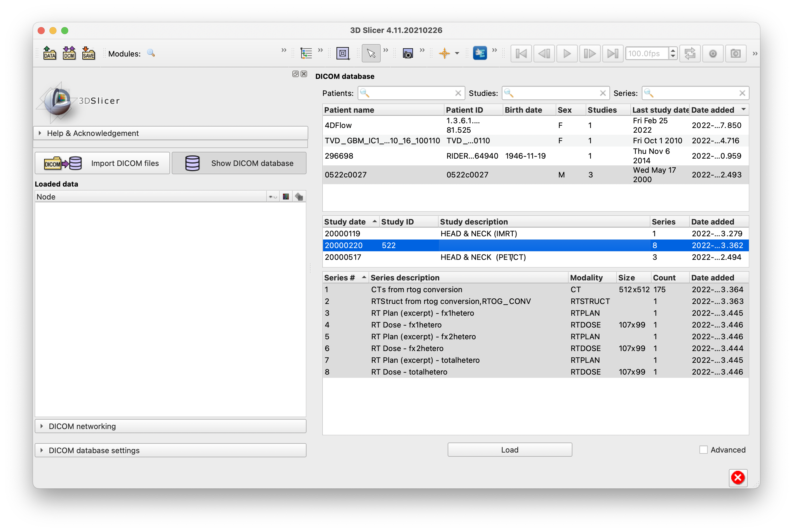This screenshot has width=793, height=532.
Task: Open the DCM import toolbar icon
Action: coord(69,53)
